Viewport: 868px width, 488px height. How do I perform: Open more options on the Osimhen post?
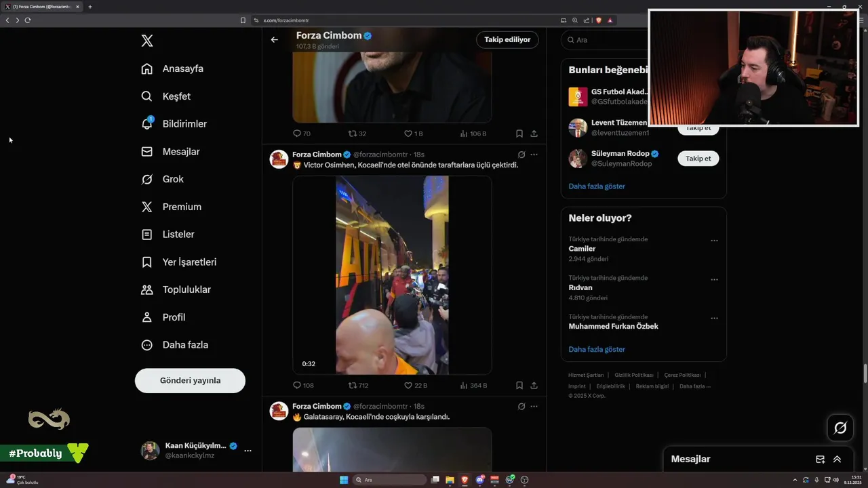534,155
